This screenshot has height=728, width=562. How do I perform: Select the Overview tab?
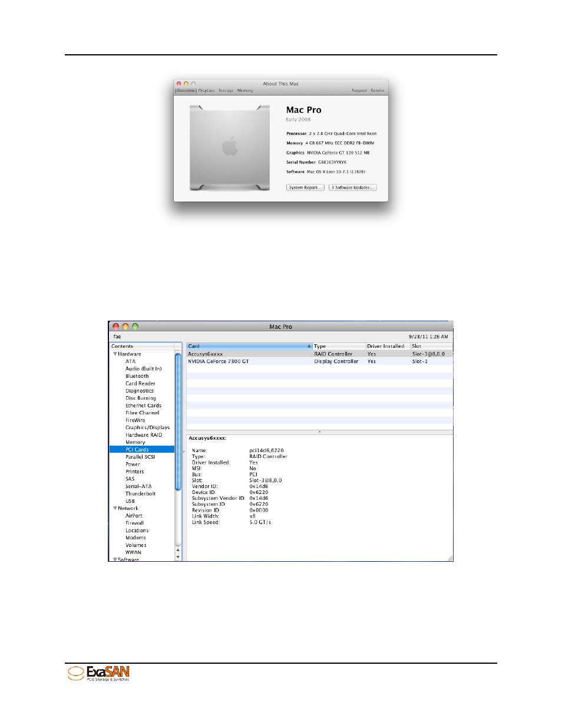coord(186,91)
